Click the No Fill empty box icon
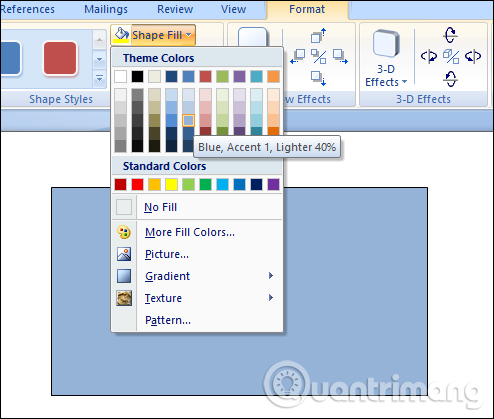Image resolution: width=494 pixels, height=419 pixels. pos(124,207)
